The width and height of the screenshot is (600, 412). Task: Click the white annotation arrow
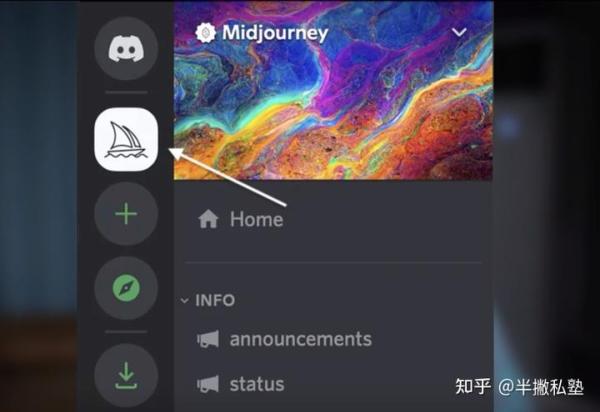[227, 177]
